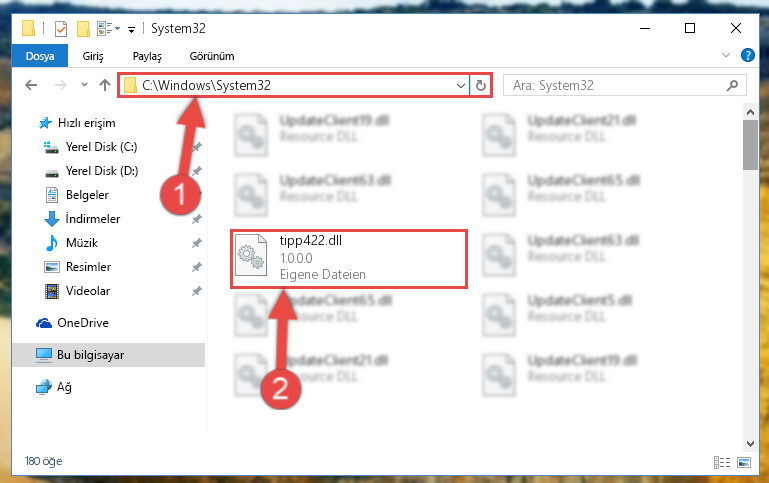
Task: Click inside the Ara: System32 search box
Action: [x=615, y=85]
